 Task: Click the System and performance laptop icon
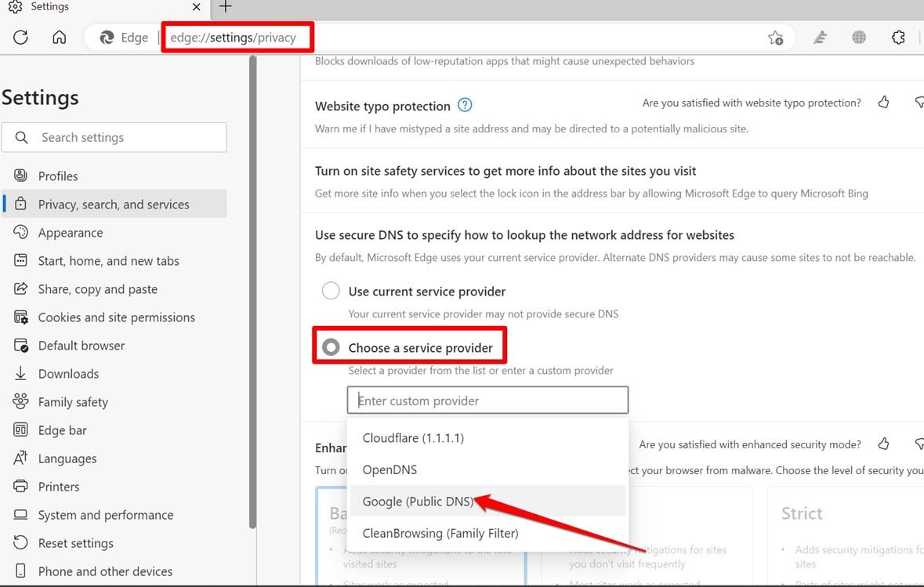point(20,515)
